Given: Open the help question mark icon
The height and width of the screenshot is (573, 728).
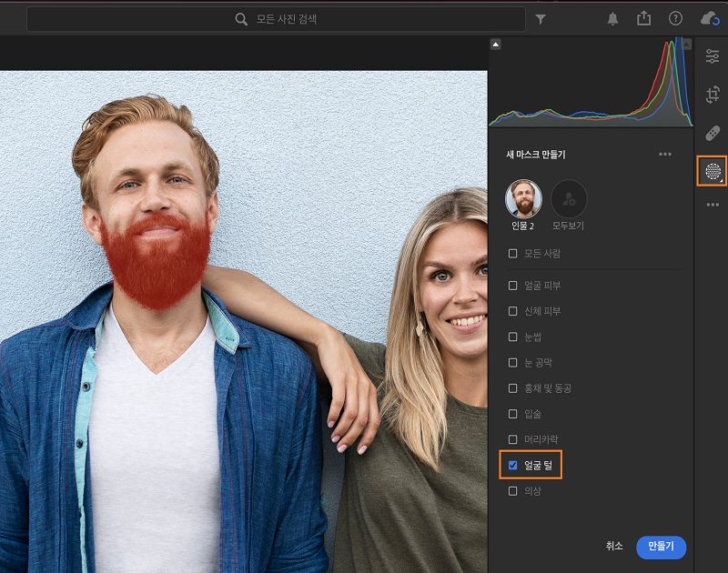Looking at the screenshot, I should point(675,18).
